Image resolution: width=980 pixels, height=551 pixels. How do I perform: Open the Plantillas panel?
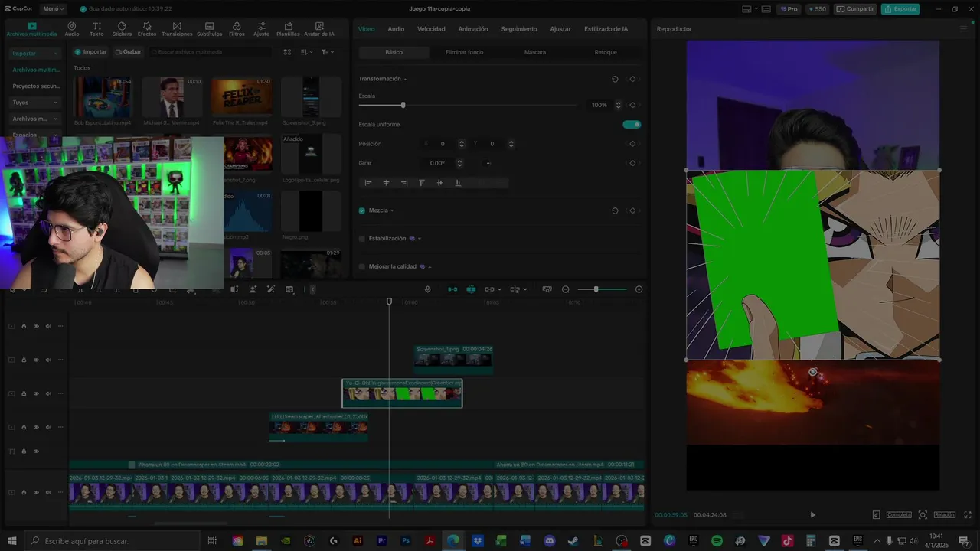tap(288, 29)
